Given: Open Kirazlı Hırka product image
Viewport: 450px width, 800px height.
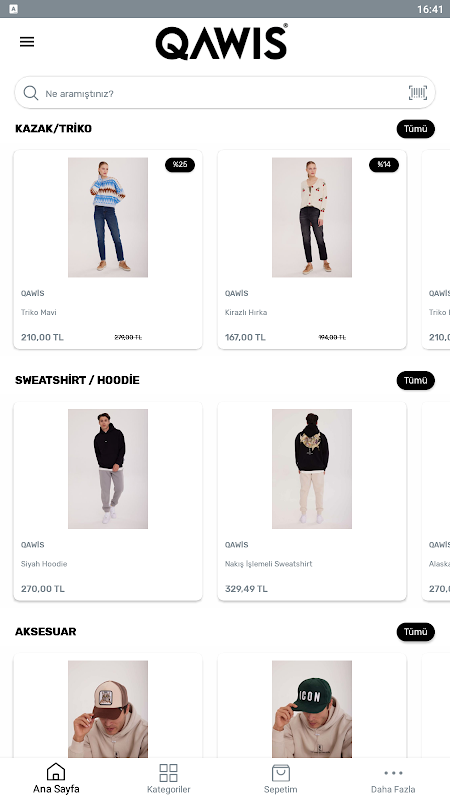Looking at the screenshot, I should coord(312,217).
